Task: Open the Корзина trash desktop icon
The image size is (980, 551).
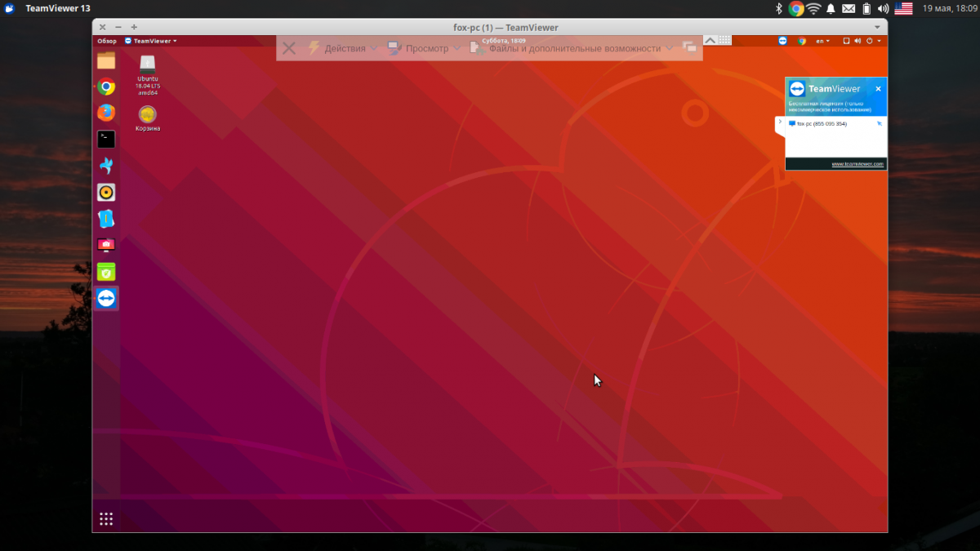Action: 148,118
